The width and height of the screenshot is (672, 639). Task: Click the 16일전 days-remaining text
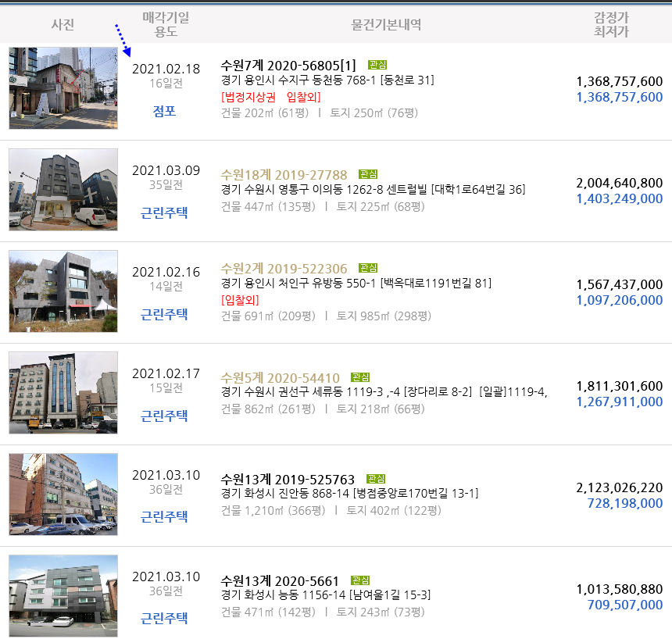tap(166, 84)
